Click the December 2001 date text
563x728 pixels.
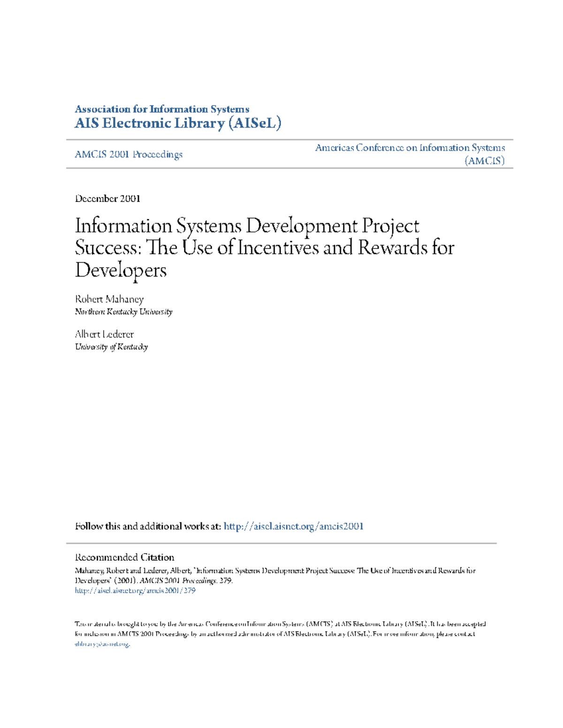pyautogui.click(x=107, y=198)
